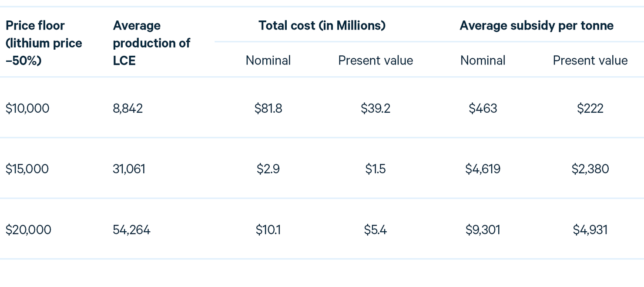Click the $4,619 nominal subsidy cell
This screenshot has height=287, width=644.
point(483,169)
